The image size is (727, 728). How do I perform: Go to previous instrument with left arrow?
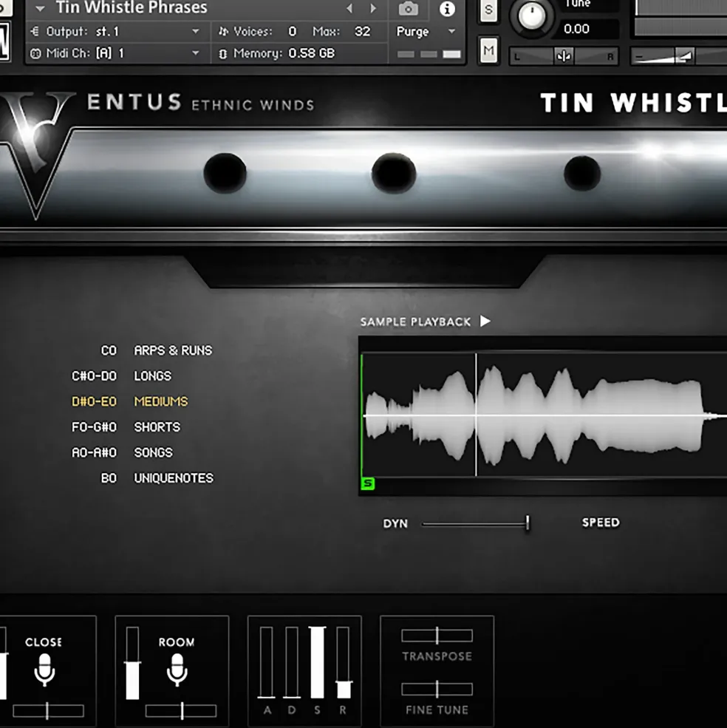pos(349,8)
